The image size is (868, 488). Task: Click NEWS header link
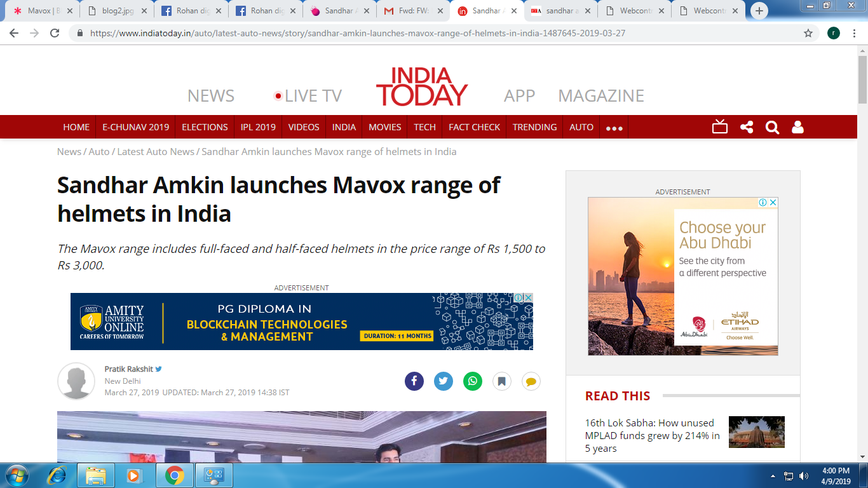pyautogui.click(x=211, y=96)
